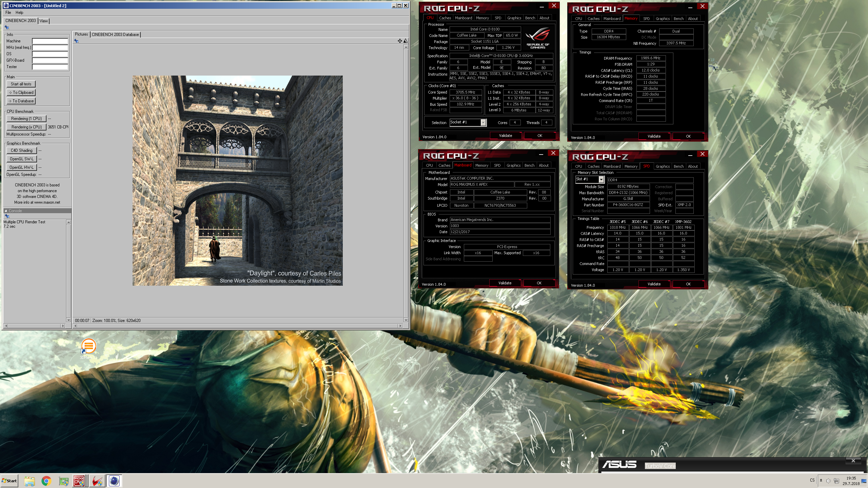The image size is (868, 488).
Task: Click the Console panel scroll-up arrow
Action: coord(69,222)
